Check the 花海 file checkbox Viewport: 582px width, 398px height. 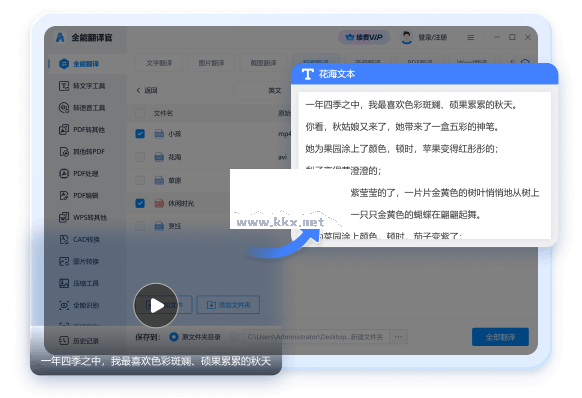pyautogui.click(x=140, y=157)
